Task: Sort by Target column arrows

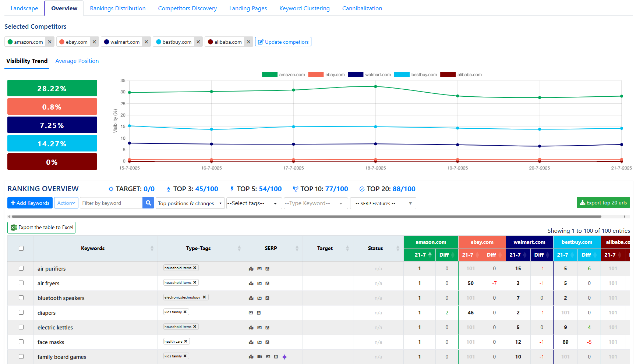Action: click(x=347, y=249)
